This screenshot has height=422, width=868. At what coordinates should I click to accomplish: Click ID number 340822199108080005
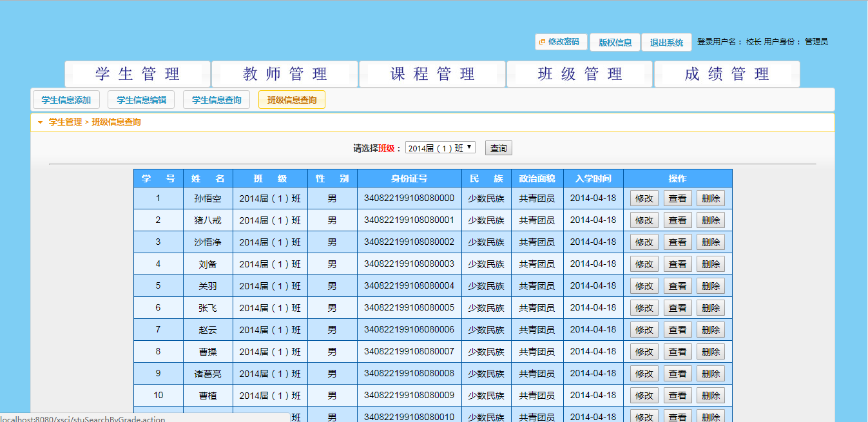click(409, 307)
